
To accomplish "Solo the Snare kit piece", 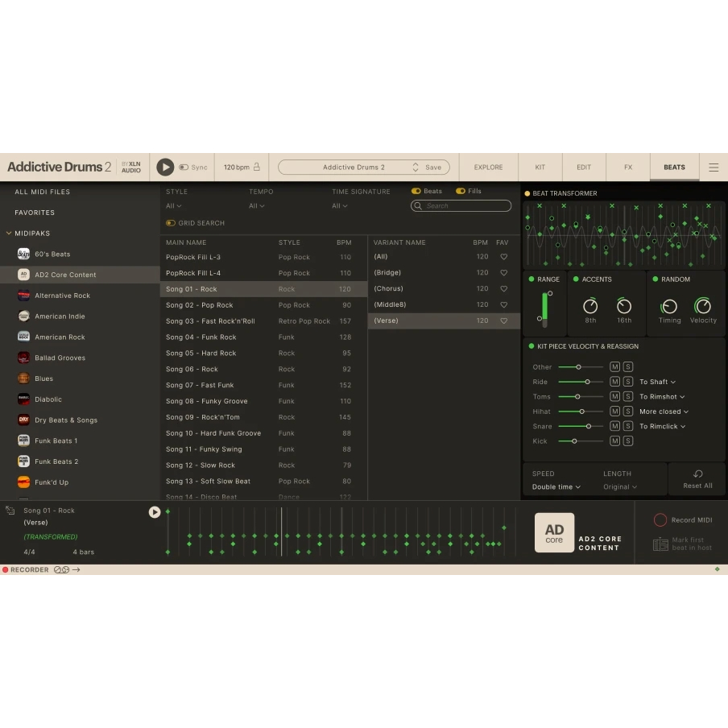I will (x=627, y=426).
